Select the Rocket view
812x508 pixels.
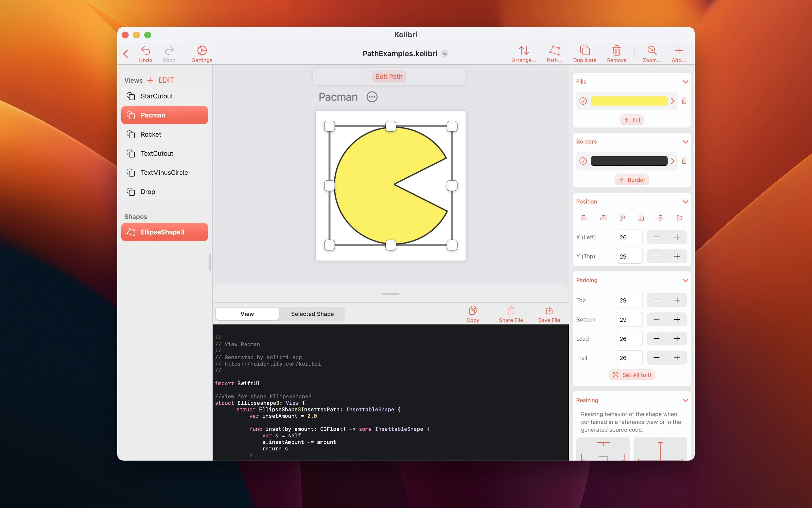(x=164, y=134)
